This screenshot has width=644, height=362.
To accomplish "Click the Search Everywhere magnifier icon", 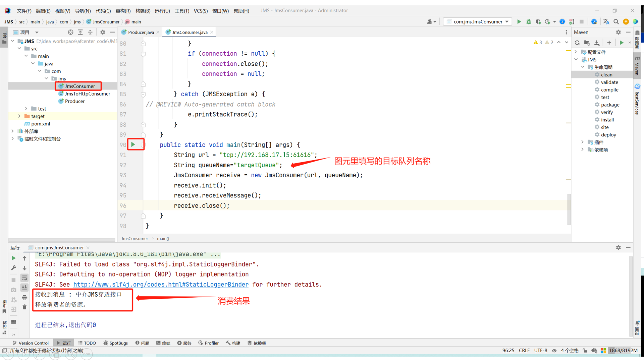I will (616, 22).
